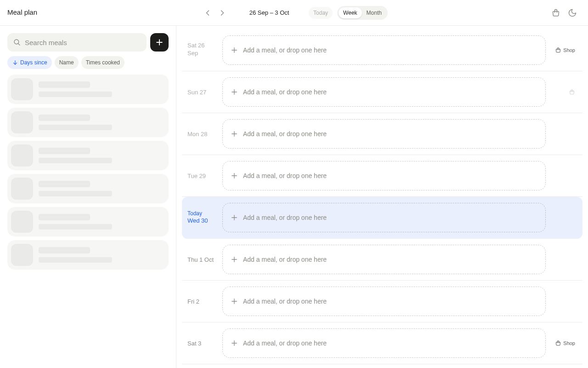
Task: Go to the next week
Action: click(222, 13)
